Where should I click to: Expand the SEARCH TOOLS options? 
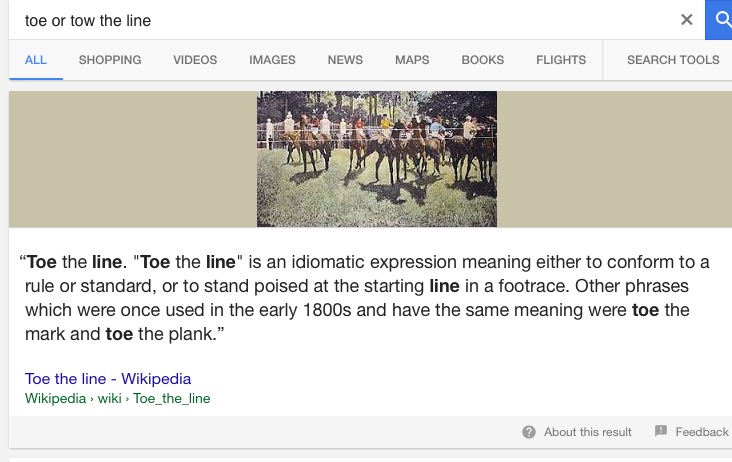click(x=673, y=60)
